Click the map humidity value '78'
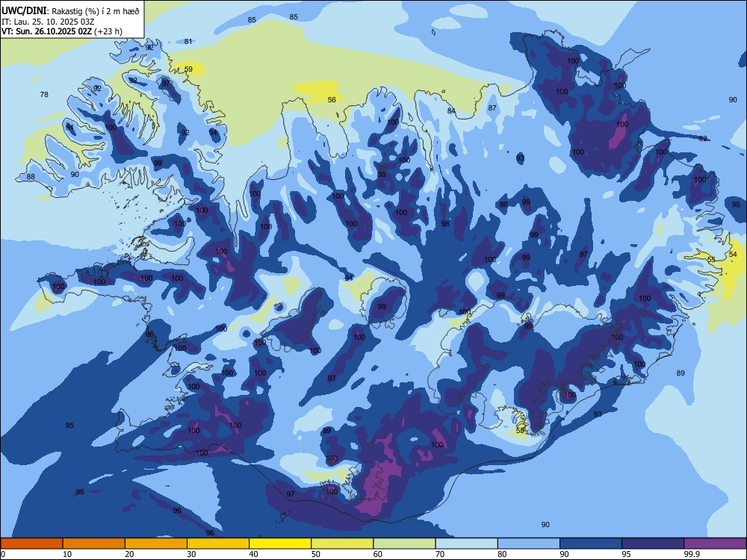Image resolution: width=747 pixels, height=560 pixels. tap(44, 94)
